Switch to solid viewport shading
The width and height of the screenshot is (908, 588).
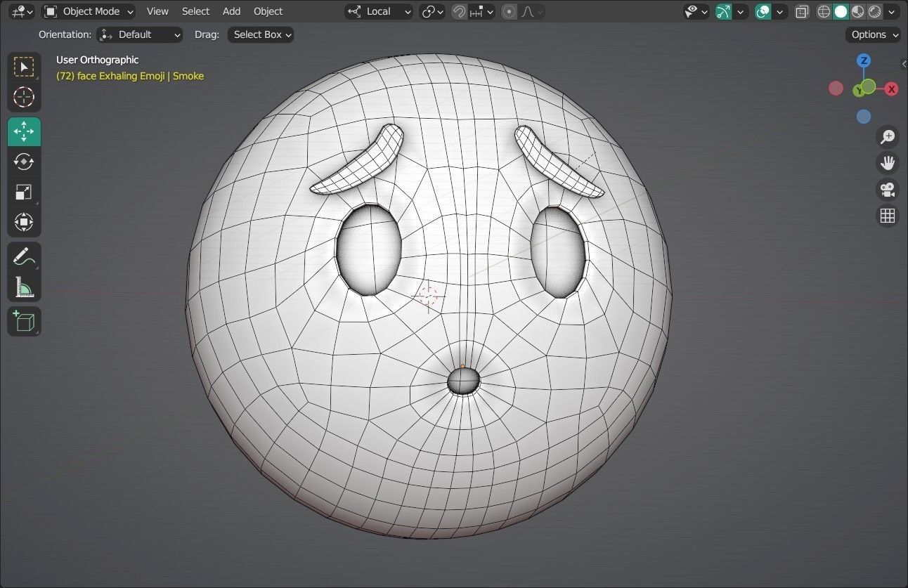click(841, 11)
